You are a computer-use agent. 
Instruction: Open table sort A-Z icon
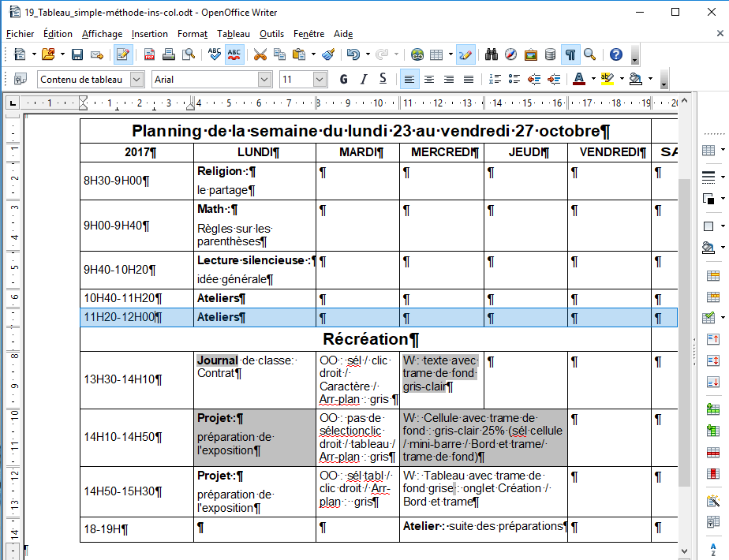coord(712,549)
